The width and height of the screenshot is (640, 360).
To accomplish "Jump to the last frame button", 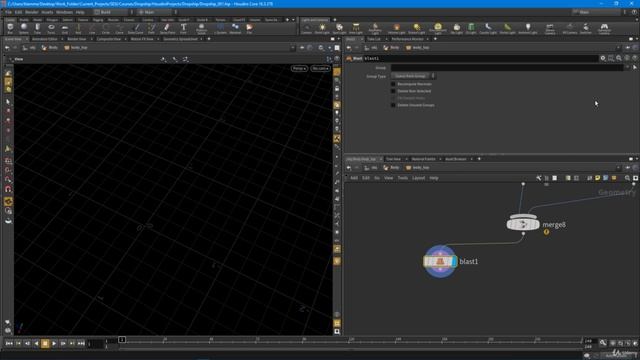I will [81, 344].
